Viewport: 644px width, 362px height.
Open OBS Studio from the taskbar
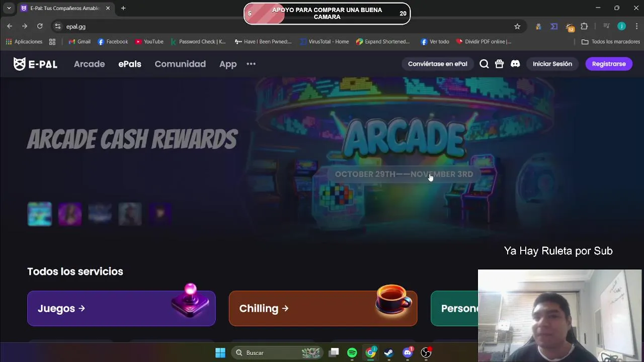pyautogui.click(x=426, y=353)
